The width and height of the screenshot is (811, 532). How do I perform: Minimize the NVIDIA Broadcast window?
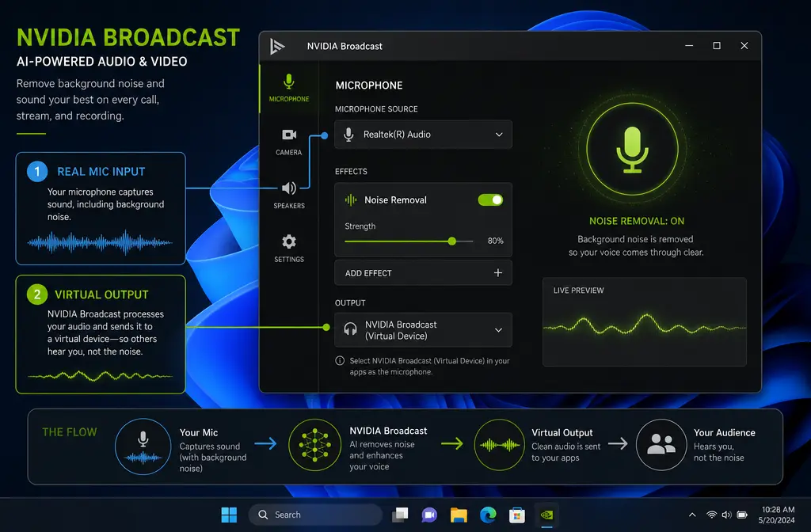pos(689,45)
